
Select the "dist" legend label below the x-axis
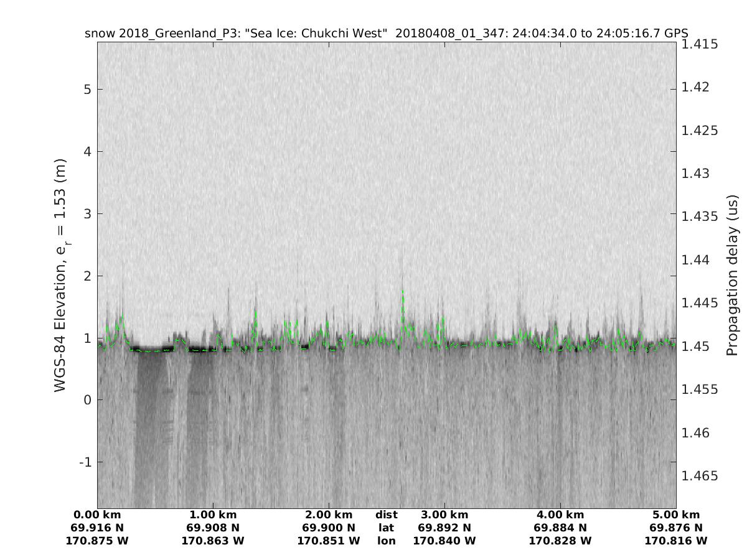(x=386, y=515)
